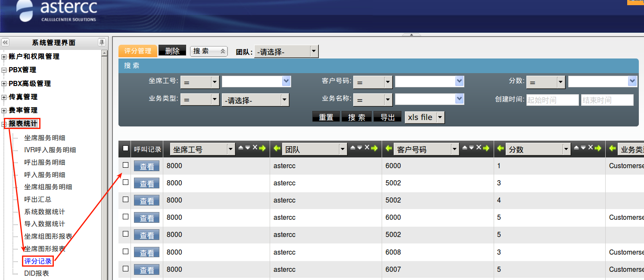Image resolution: width=644 pixels, height=280 pixels.
Task: Expand the 账户和权限管理 tree node
Action: pyautogui.click(x=4, y=57)
